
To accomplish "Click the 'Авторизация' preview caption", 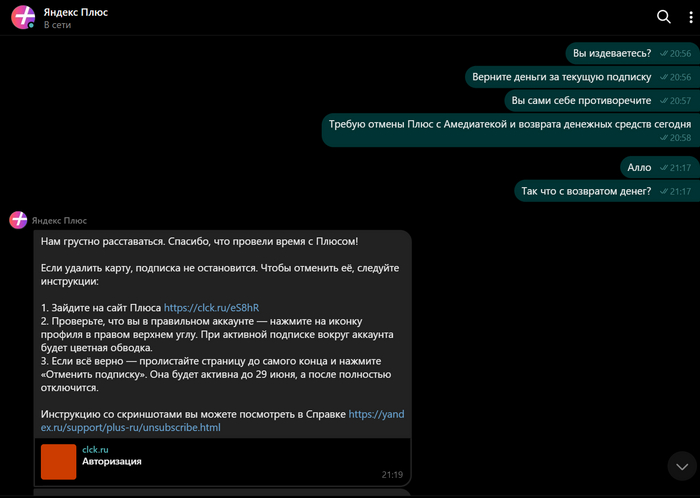I will 112,461.
